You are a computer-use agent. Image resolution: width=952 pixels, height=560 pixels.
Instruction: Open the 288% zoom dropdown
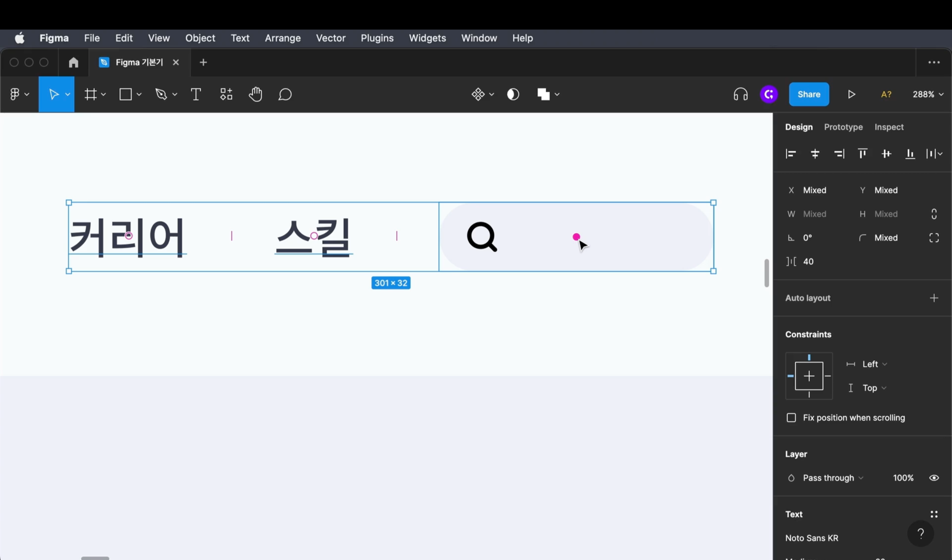928,94
